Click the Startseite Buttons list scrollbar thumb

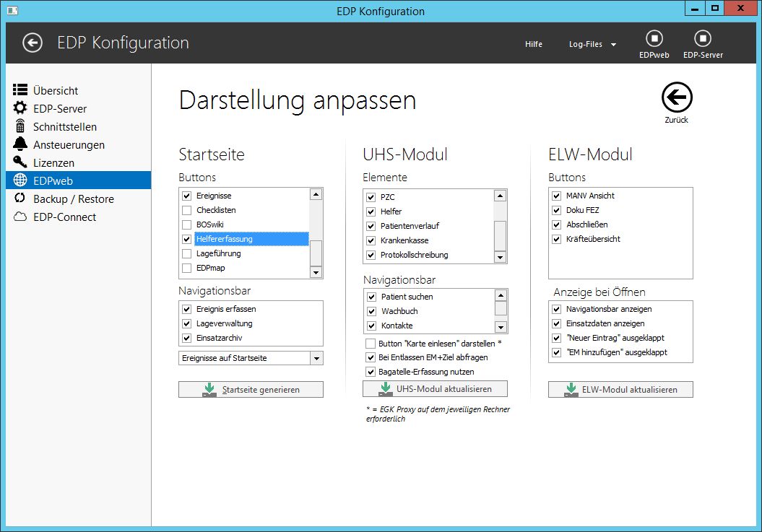click(x=316, y=253)
